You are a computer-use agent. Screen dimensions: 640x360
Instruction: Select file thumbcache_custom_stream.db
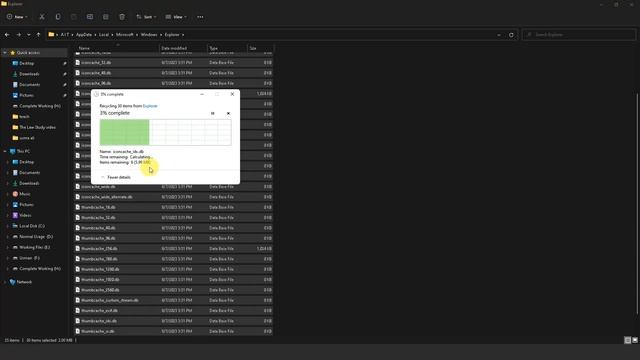tap(173, 300)
